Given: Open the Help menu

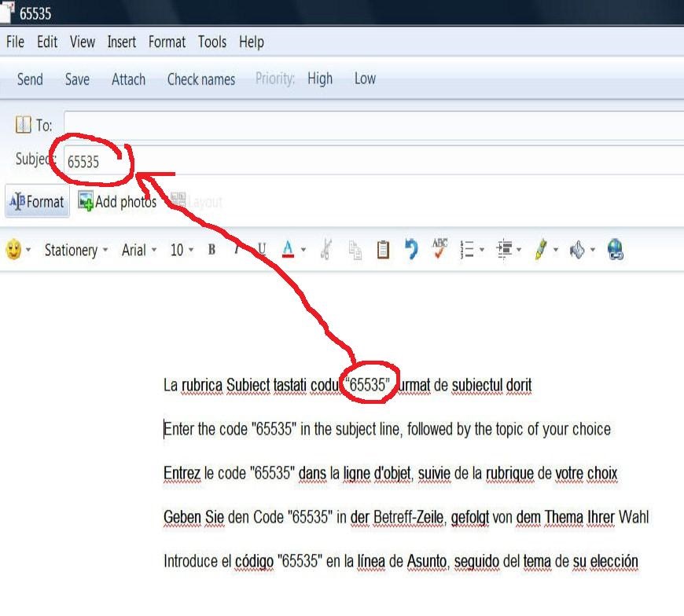Looking at the screenshot, I should [x=252, y=42].
